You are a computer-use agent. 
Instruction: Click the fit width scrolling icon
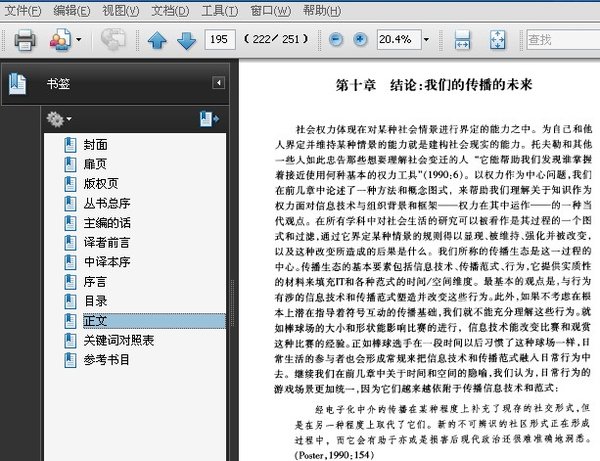(x=463, y=40)
